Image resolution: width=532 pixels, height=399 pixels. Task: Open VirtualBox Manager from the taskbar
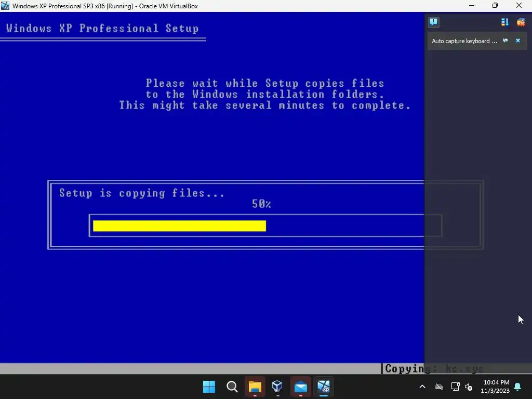click(277, 387)
